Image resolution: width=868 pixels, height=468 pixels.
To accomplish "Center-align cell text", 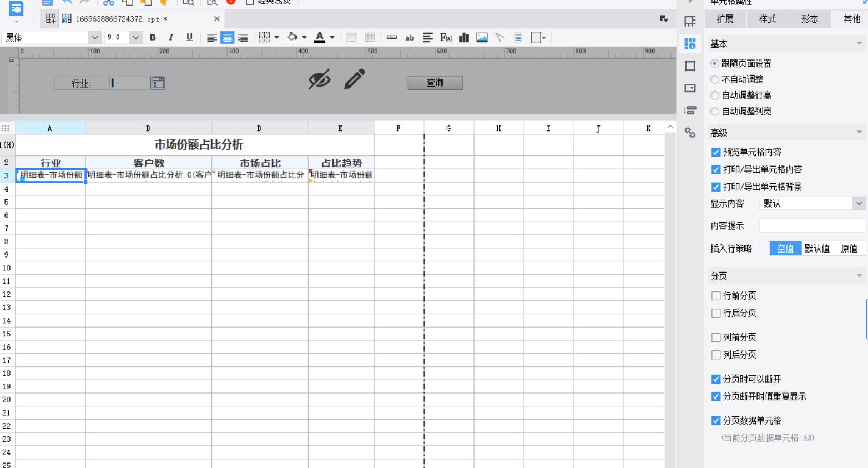I will [x=227, y=37].
